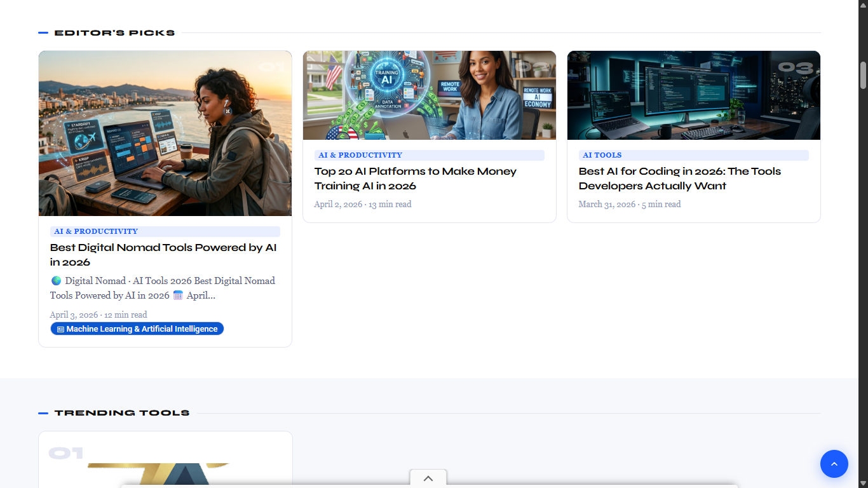Expand the bottom panel chevron-up tab

tap(428, 478)
